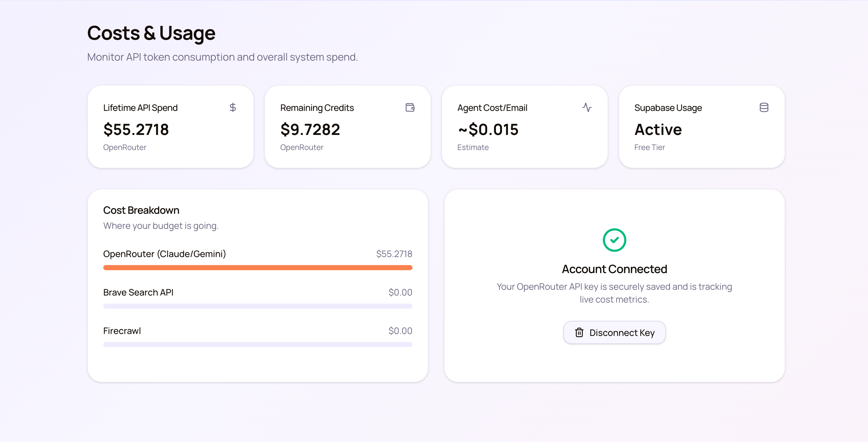Screen dimensions: 868x442
Task: Click the Lifetime API Spend card title
Action: tap(140, 108)
